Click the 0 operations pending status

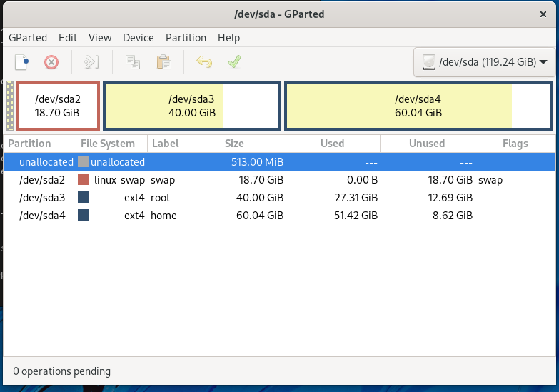[x=61, y=371]
